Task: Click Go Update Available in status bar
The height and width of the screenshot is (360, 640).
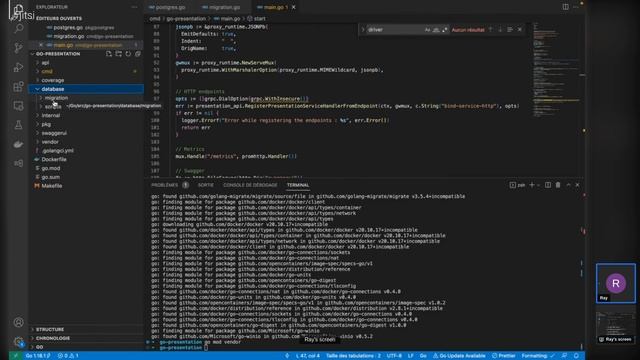Action: coord(459,356)
